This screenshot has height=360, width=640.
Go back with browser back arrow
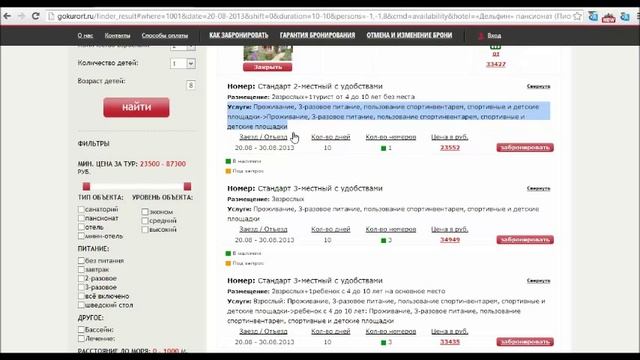pos(7,16)
